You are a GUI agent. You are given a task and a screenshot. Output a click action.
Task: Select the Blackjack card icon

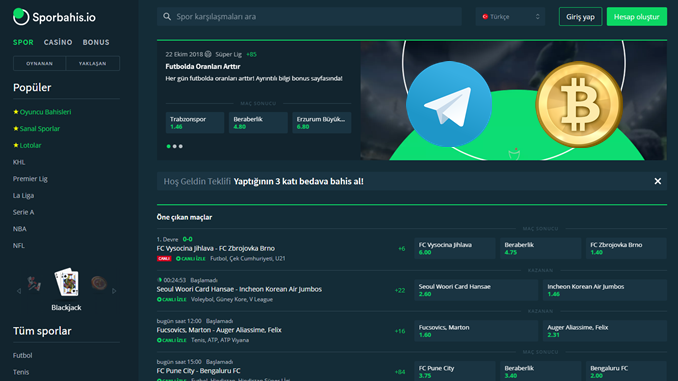coord(67,282)
